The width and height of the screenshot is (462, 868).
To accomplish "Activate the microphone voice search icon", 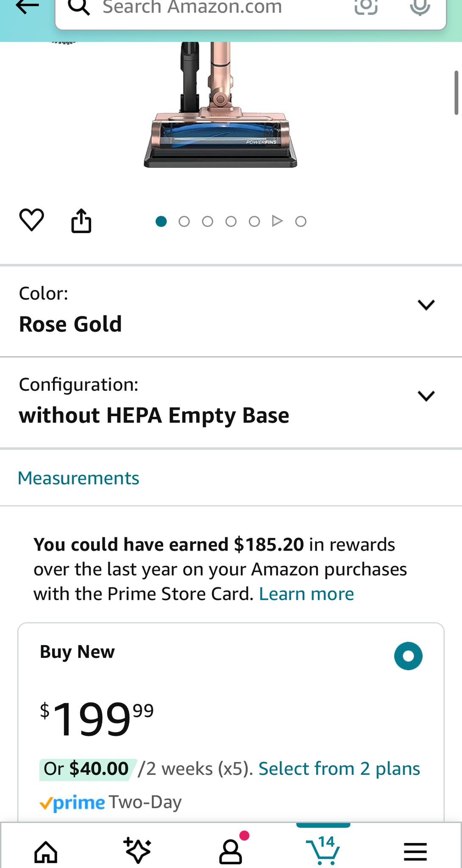I will click(420, 6).
